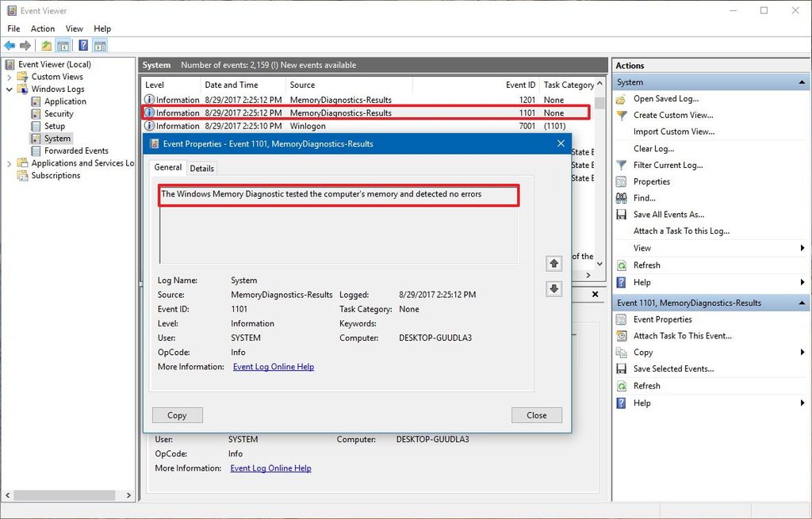This screenshot has width=812, height=519.
Task: Click the down arrow to view the next event
Action: pyautogui.click(x=553, y=288)
